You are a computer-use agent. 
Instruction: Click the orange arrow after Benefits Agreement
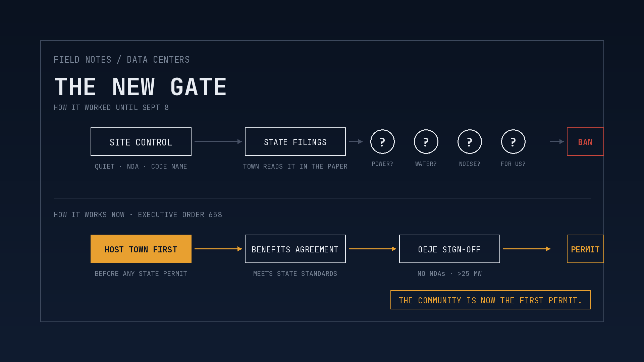click(x=373, y=249)
